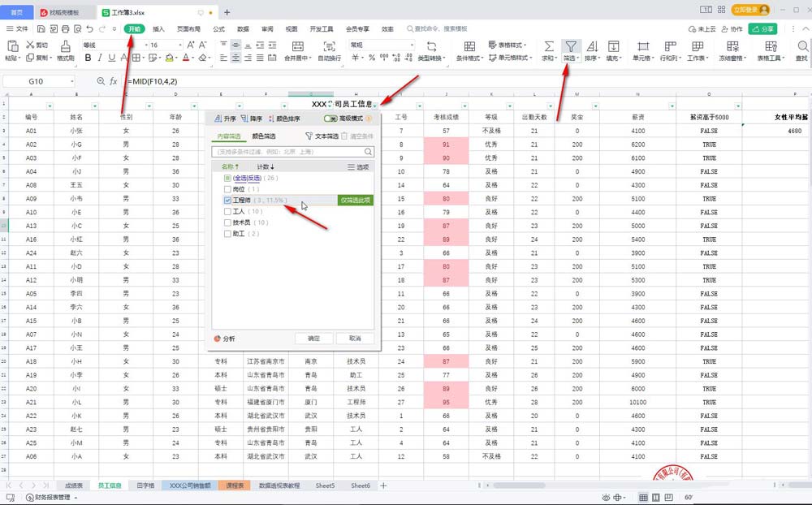Check the 技术员 (10) checkbox
812x505 pixels.
[227, 222]
